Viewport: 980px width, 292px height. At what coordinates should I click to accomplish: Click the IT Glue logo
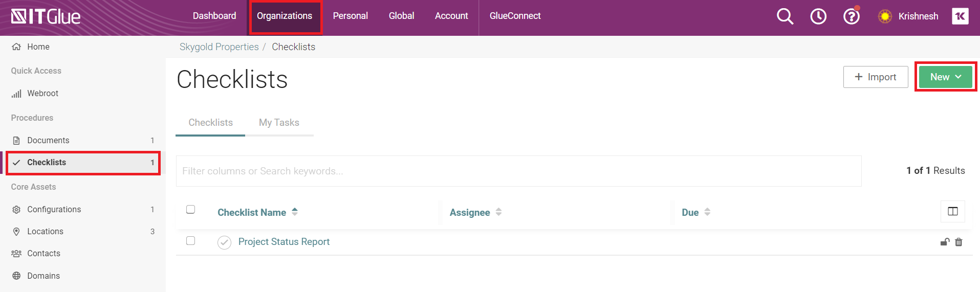click(46, 17)
